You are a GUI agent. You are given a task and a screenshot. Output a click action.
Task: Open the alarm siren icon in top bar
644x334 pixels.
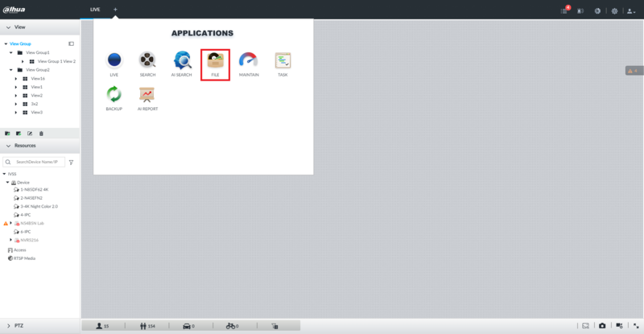click(x=580, y=11)
